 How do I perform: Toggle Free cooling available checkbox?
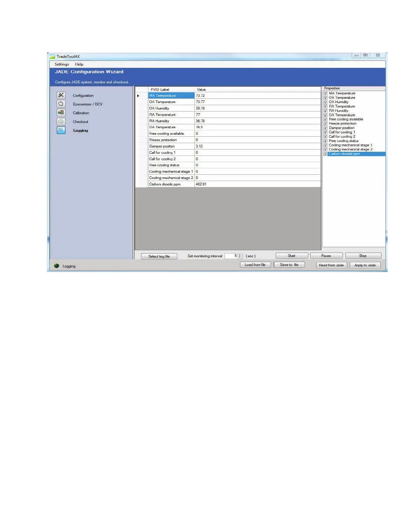(x=325, y=119)
